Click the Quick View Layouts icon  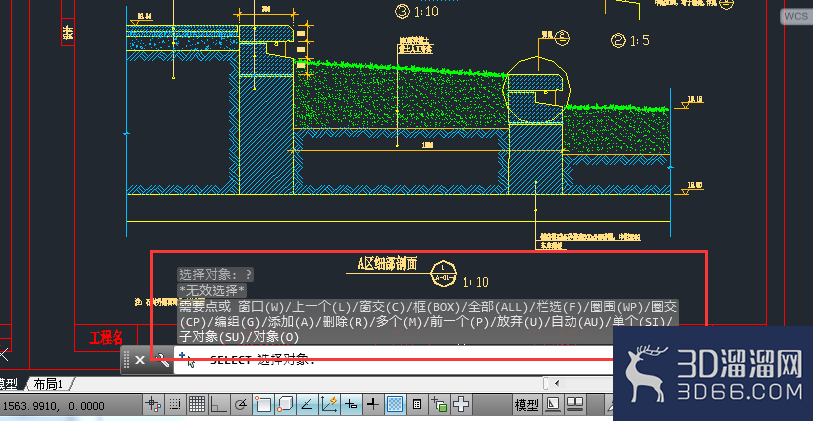coord(554,404)
